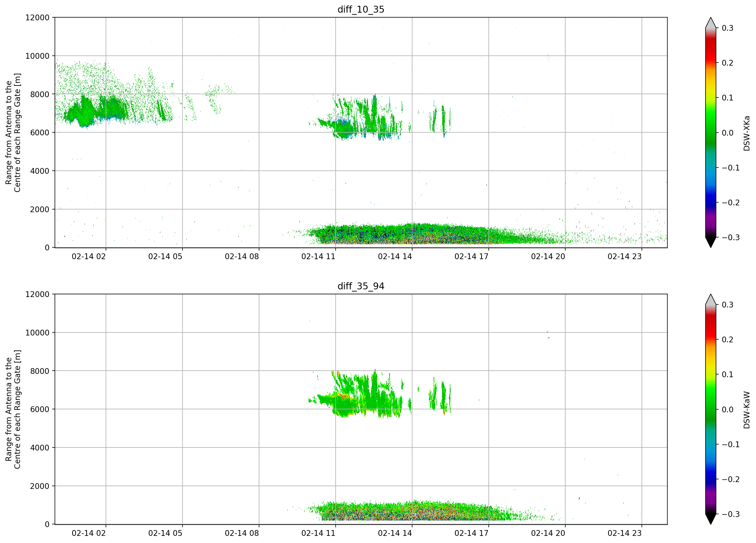
Task: Click the 12000 y-tick in diff_35_94 plot
Action: 37,295
